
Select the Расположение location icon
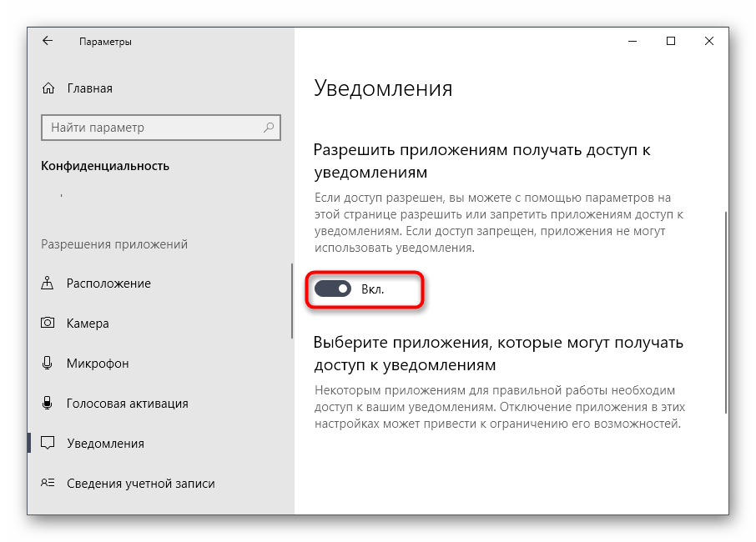(x=48, y=283)
